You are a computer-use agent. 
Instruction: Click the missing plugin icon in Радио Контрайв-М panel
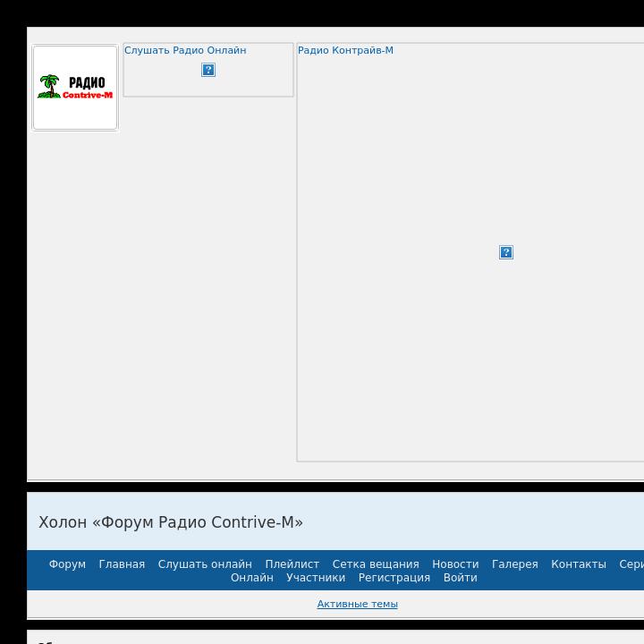pyautogui.click(x=506, y=252)
